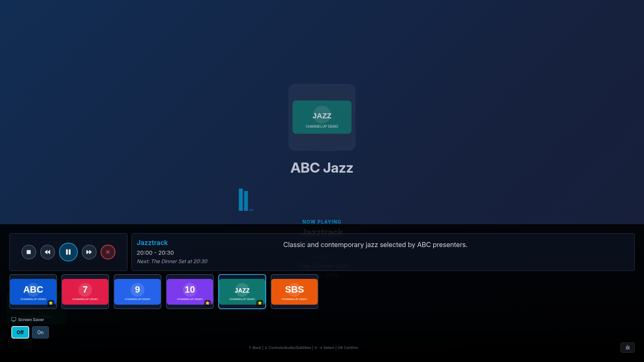
Task: Click the NOW PLAYING label
Action: point(322,222)
